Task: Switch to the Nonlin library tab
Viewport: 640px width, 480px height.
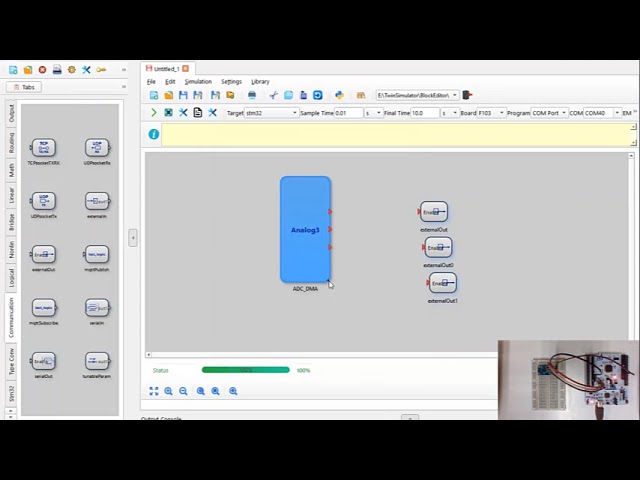Action: coord(11,249)
